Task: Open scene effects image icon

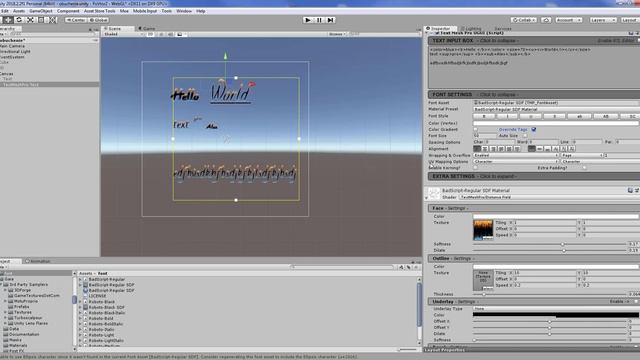Action: (x=180, y=34)
